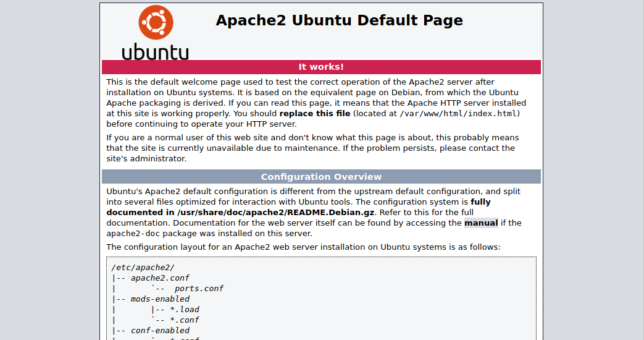Click the *.load entry under mods-enabled
The image size is (644, 340).
point(185,310)
